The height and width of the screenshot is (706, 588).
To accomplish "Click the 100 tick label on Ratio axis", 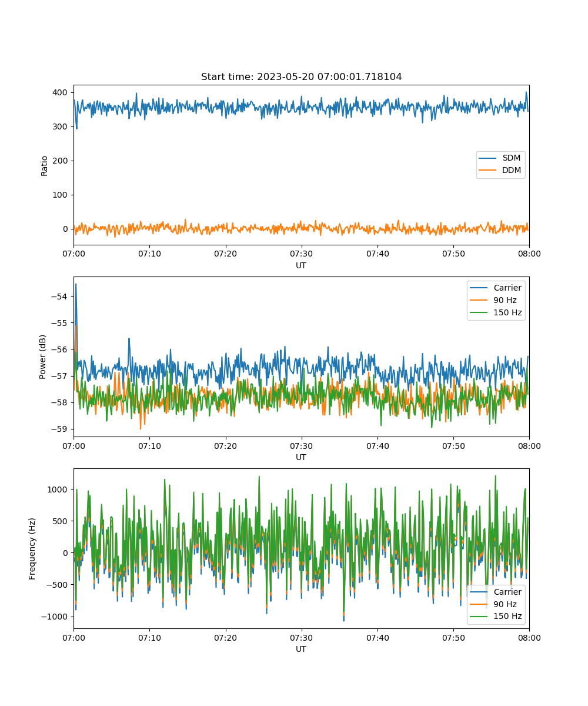I will [61, 195].
